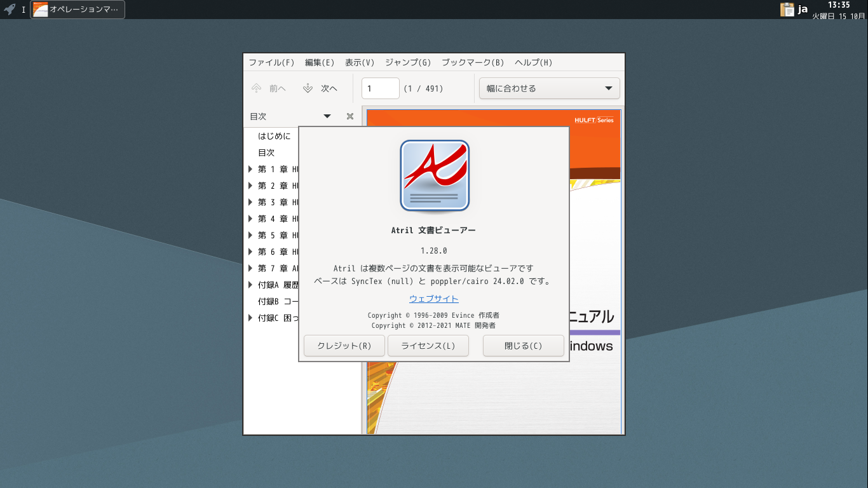
Task: Click the (1 / 491) page count label
Action: tap(424, 89)
